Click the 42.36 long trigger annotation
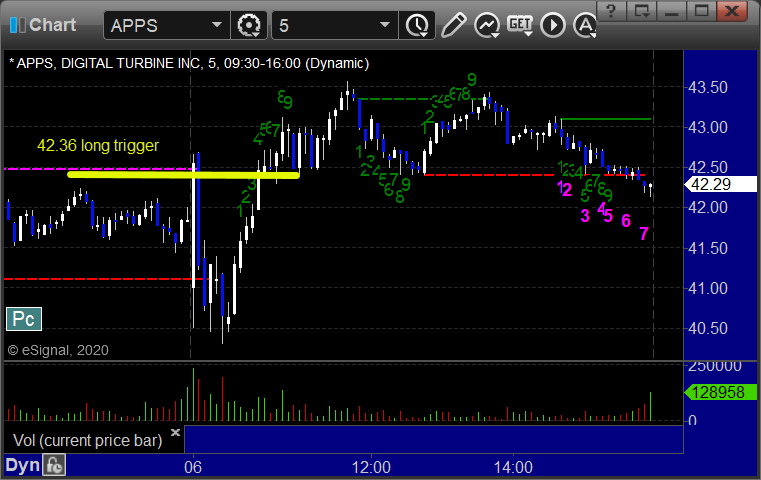761x480 pixels. pyautogui.click(x=98, y=145)
